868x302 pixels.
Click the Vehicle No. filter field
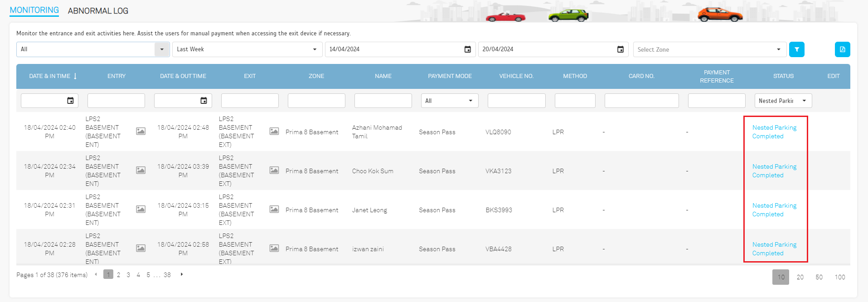point(516,101)
